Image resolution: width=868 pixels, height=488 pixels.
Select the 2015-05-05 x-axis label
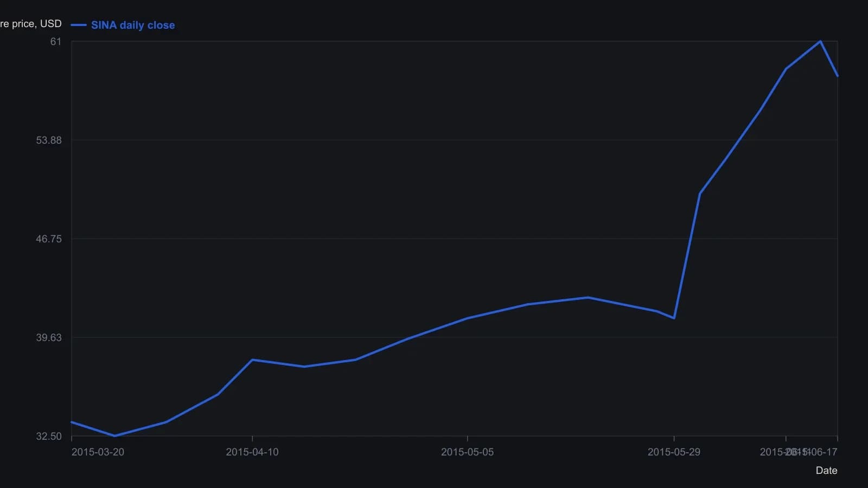468,452
